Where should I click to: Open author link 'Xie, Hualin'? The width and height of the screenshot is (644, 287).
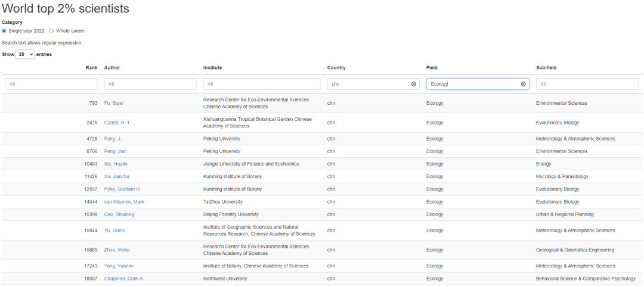(116, 164)
